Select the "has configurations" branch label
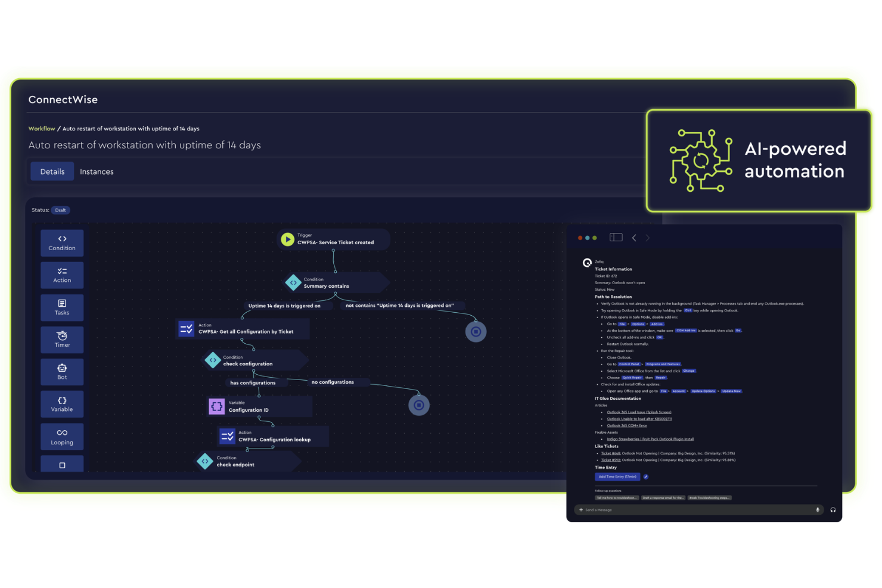This screenshot has width=882, height=588. tap(253, 383)
